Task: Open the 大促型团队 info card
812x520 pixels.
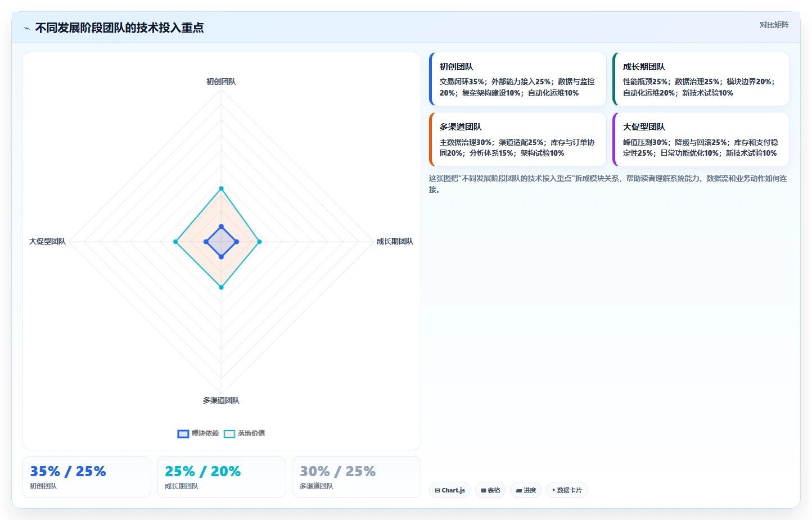Action: pos(701,139)
